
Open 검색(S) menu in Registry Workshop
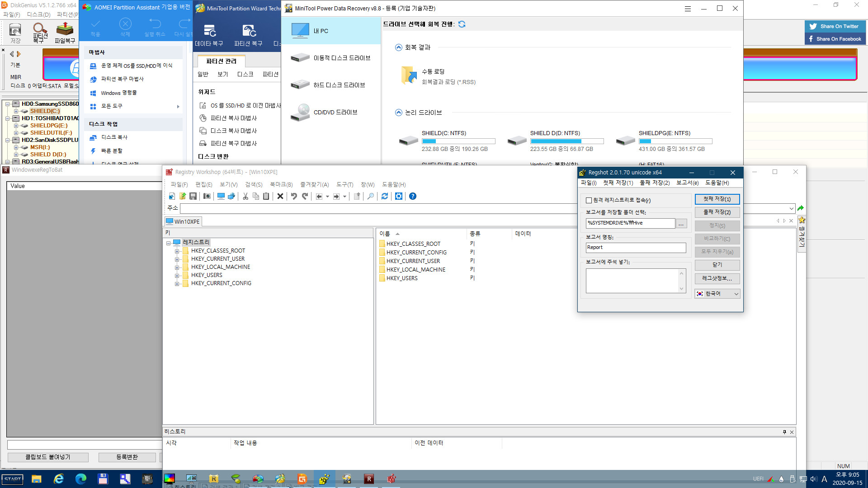254,184
